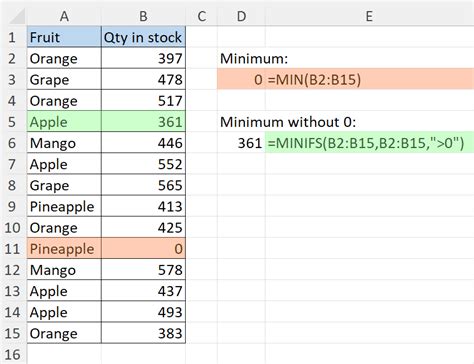Click cell containing quantity 361 in column B
Viewport: 474px width, 364px height.
[143, 122]
